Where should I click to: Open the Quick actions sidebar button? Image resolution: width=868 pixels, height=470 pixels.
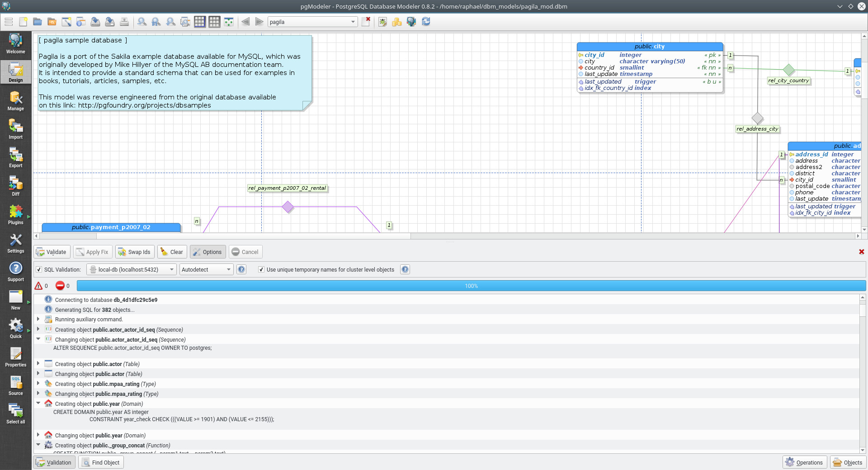[16, 329]
